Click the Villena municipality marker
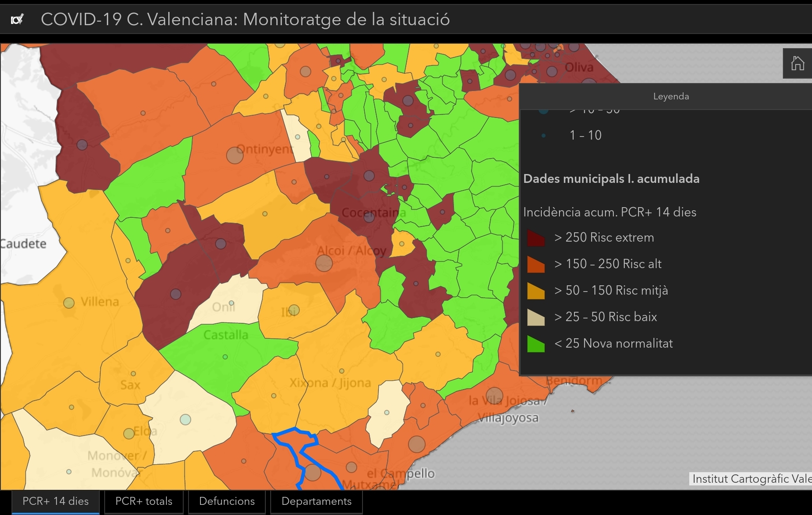Image resolution: width=812 pixels, height=515 pixels. tap(69, 303)
